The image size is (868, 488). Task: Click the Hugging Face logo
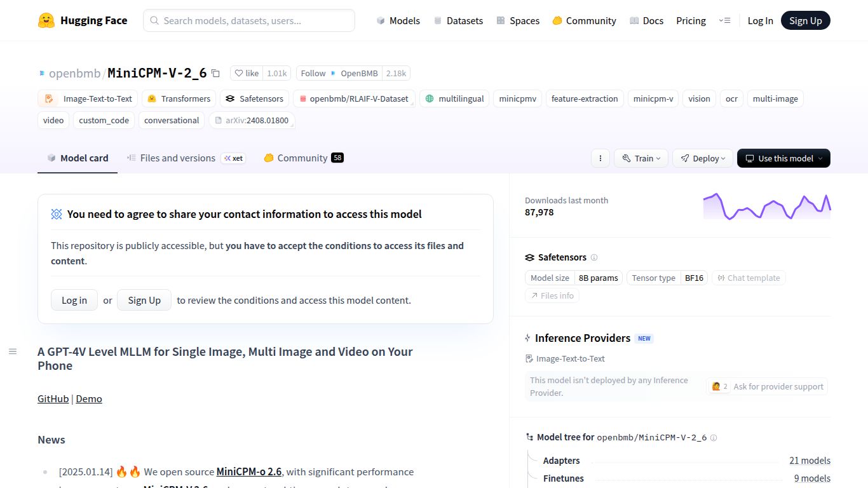coord(83,20)
